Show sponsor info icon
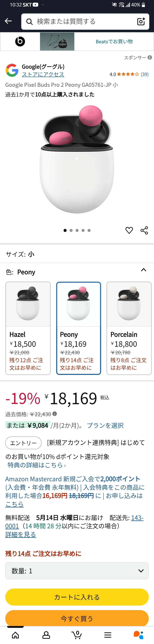Viewport: 154px width, 644px height. pos(150,57)
